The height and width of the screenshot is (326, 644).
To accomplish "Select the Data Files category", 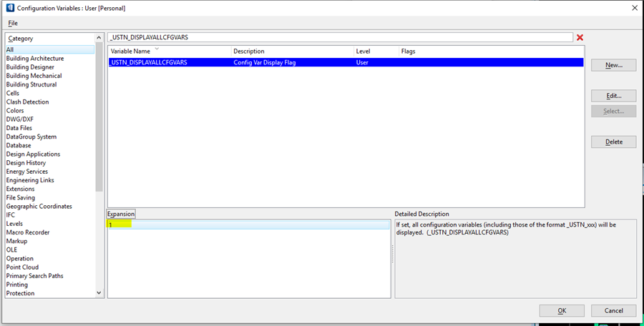I will coord(19,128).
